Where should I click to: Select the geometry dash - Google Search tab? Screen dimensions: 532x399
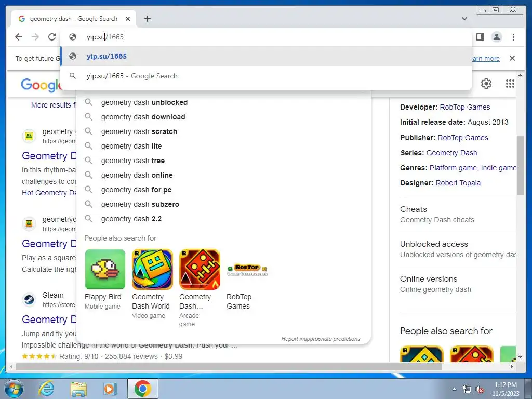click(x=74, y=19)
